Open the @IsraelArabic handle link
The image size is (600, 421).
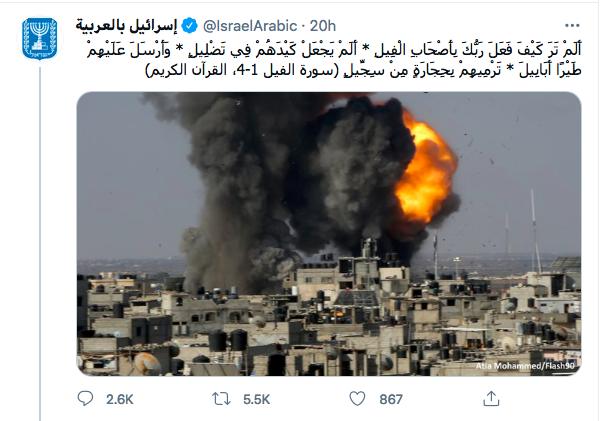250,26
